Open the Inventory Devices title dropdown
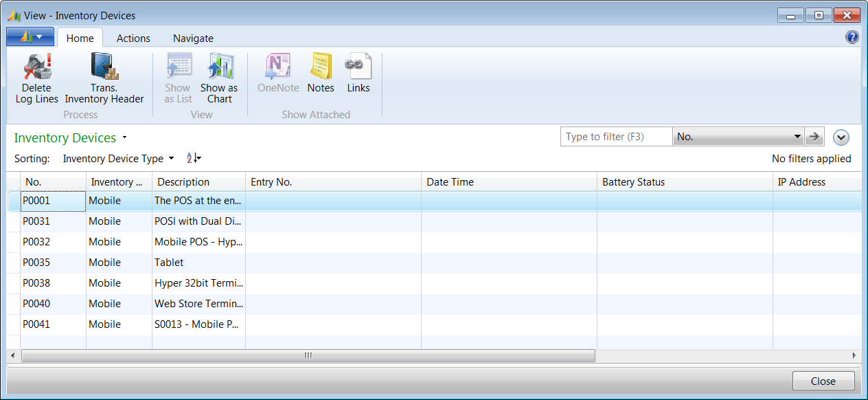The height and width of the screenshot is (400, 868). pyautogui.click(x=124, y=138)
